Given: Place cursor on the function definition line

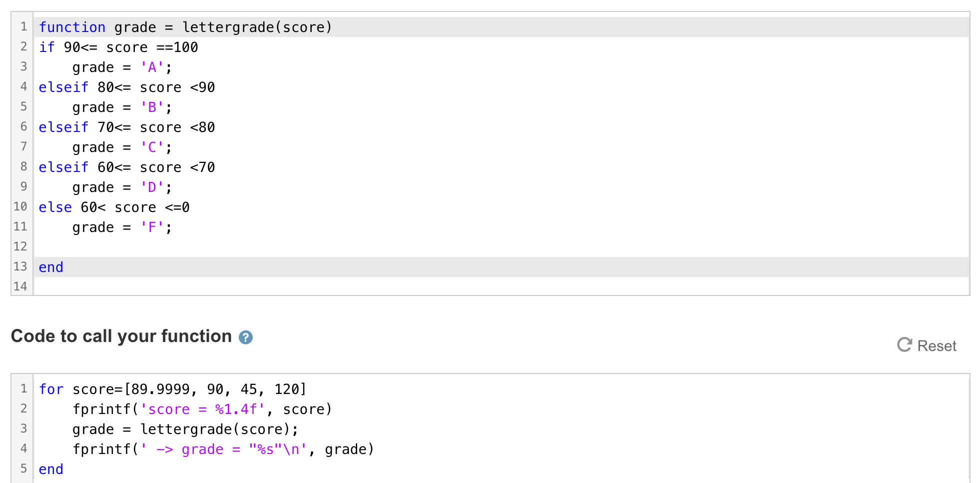Looking at the screenshot, I should coord(185,27).
